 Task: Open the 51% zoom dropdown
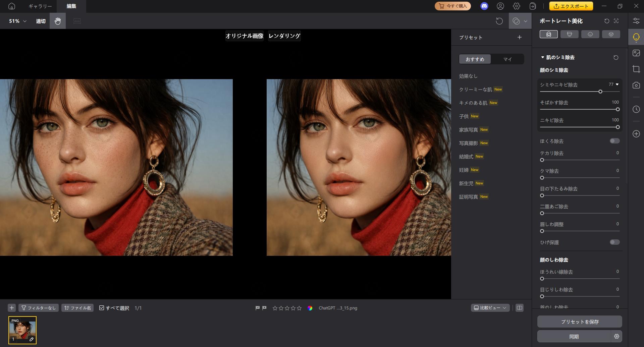18,21
